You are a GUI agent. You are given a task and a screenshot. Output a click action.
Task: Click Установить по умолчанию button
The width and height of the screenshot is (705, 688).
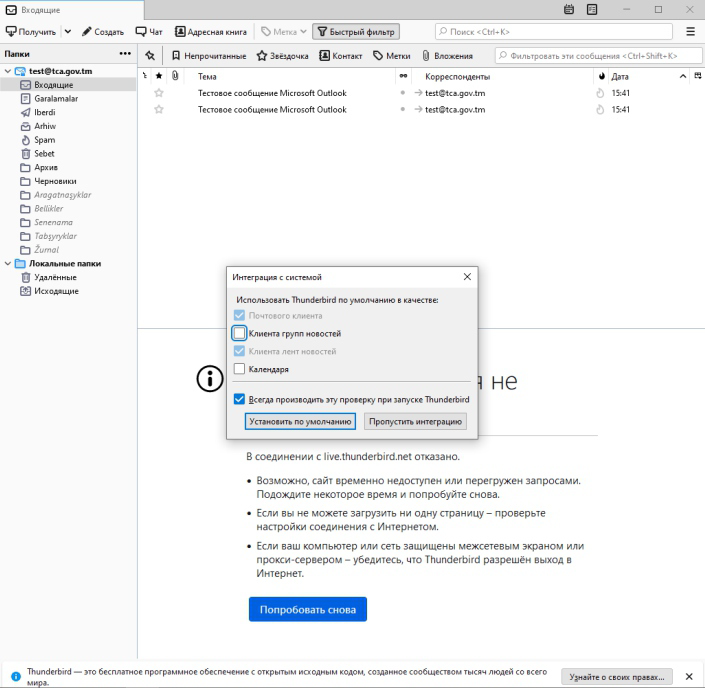pos(300,421)
